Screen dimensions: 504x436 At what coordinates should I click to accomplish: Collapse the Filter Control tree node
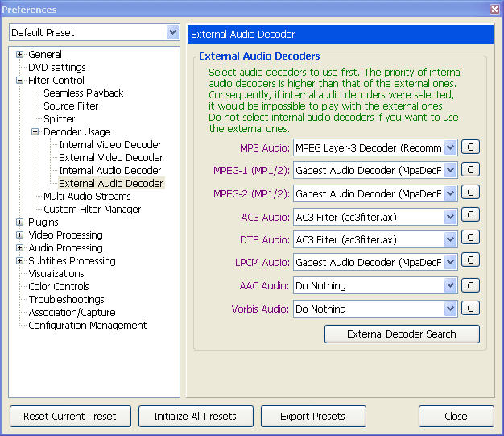coord(20,81)
